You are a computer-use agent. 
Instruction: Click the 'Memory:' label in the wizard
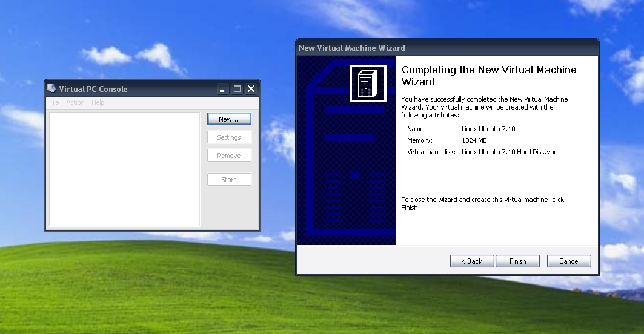coord(420,140)
